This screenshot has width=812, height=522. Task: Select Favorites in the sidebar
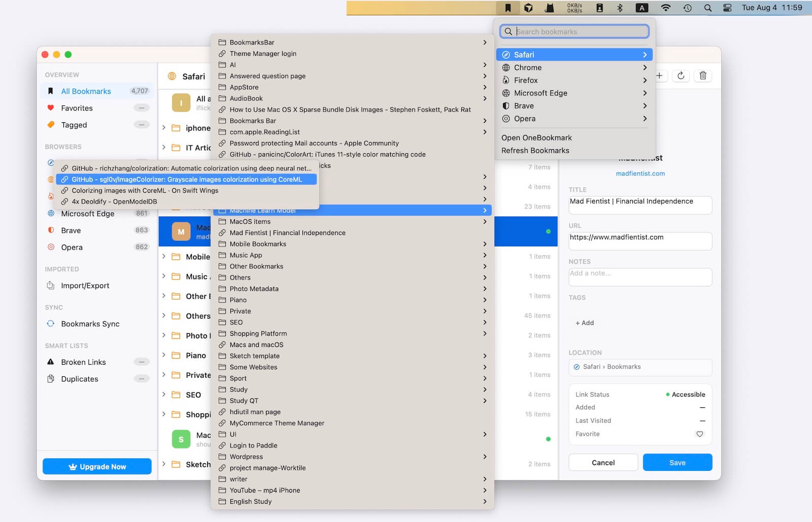click(96, 108)
